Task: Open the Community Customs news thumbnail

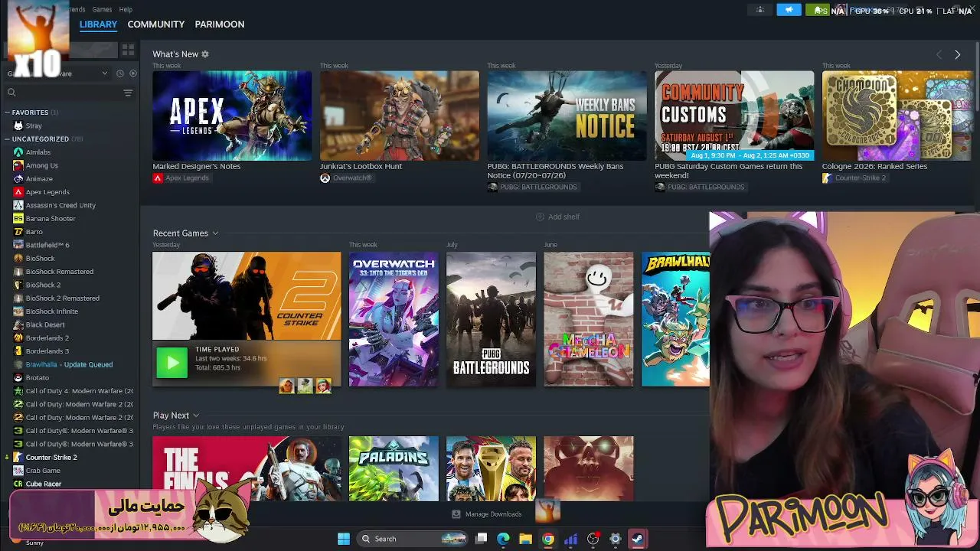Action: coord(734,116)
